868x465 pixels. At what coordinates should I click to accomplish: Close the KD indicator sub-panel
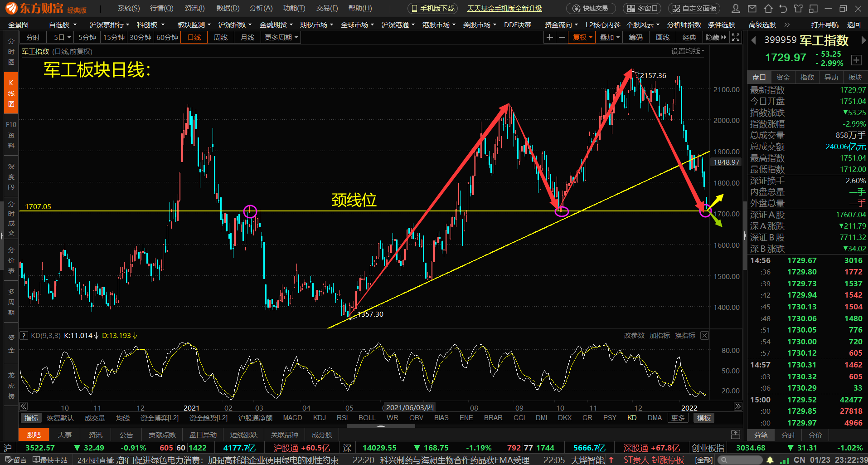pos(704,336)
